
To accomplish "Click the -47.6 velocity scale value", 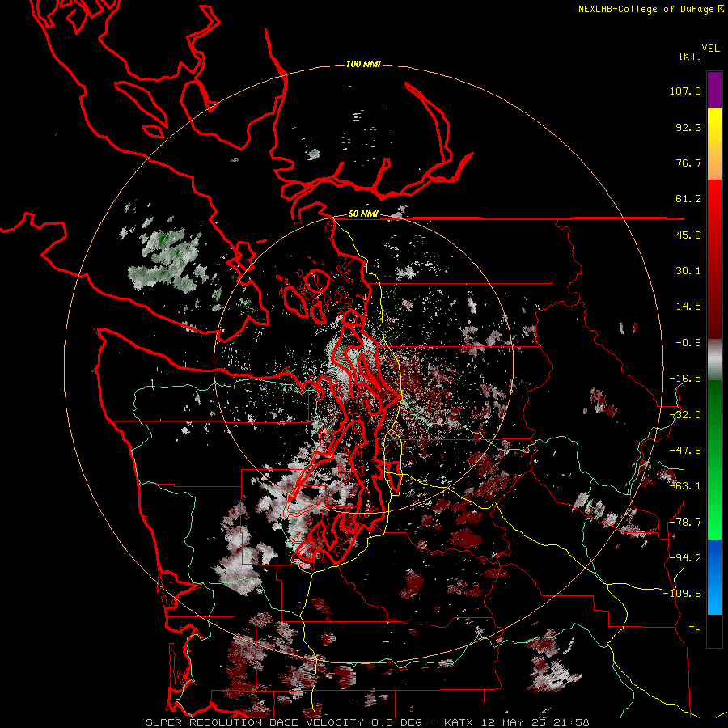I will click(685, 451).
